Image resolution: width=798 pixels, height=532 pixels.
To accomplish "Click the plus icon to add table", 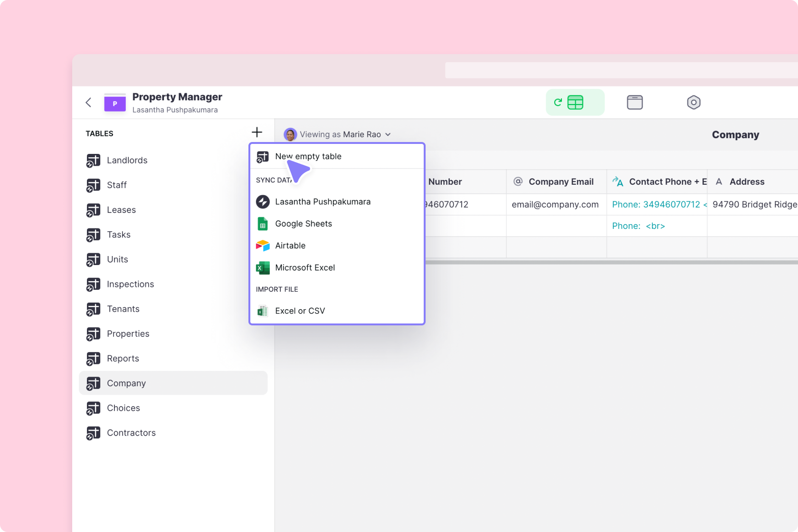I will 256,132.
